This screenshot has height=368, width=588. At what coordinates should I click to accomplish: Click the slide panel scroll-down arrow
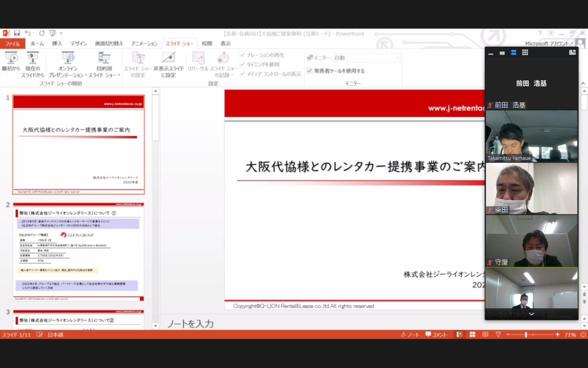tap(156, 325)
